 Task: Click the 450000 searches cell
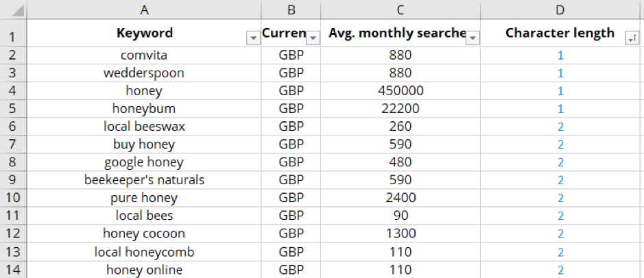pos(401,90)
